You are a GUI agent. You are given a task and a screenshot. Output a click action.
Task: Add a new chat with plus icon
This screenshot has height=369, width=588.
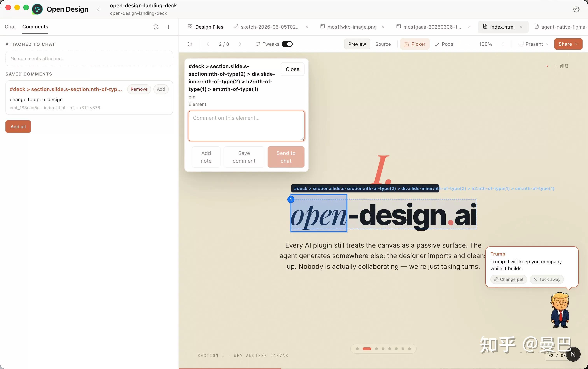168,27
